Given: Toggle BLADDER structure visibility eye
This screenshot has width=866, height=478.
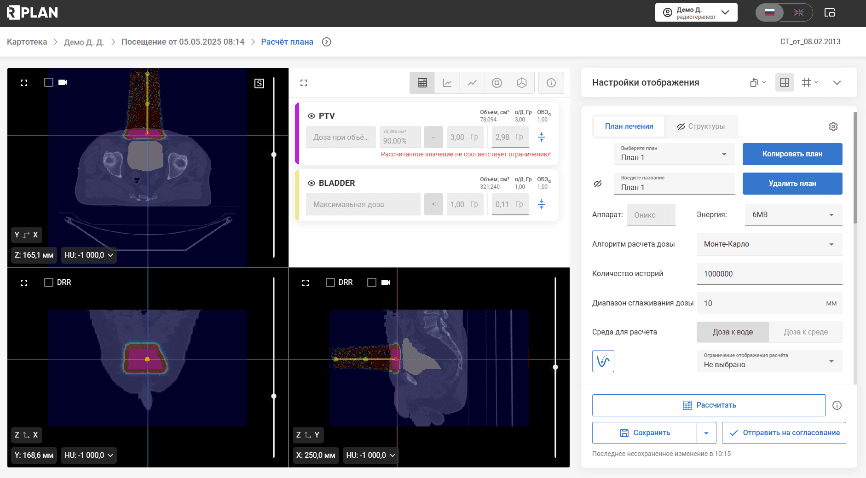Looking at the screenshot, I should coord(311,183).
